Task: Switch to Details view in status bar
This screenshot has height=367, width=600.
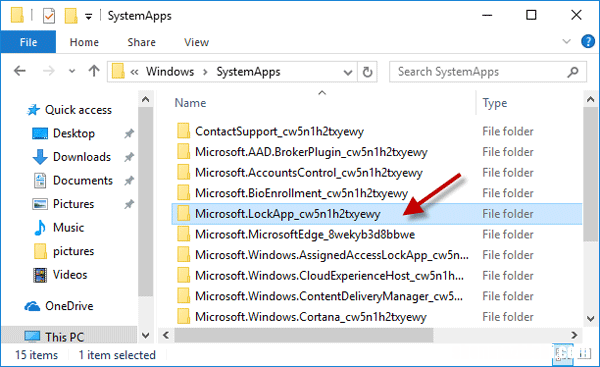Action: point(562,354)
